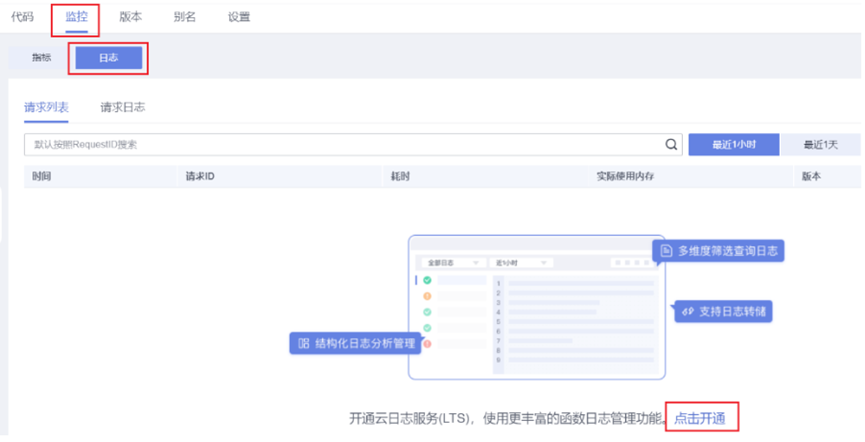865x442 pixels.
Task: Switch to the 监控 tab
Action: pyautogui.click(x=76, y=17)
